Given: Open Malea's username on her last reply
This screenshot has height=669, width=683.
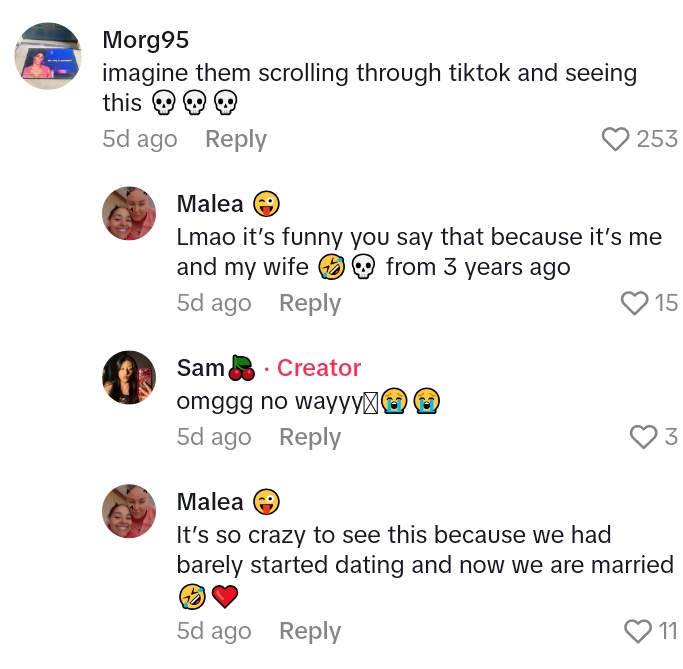Looking at the screenshot, I should tap(210, 502).
